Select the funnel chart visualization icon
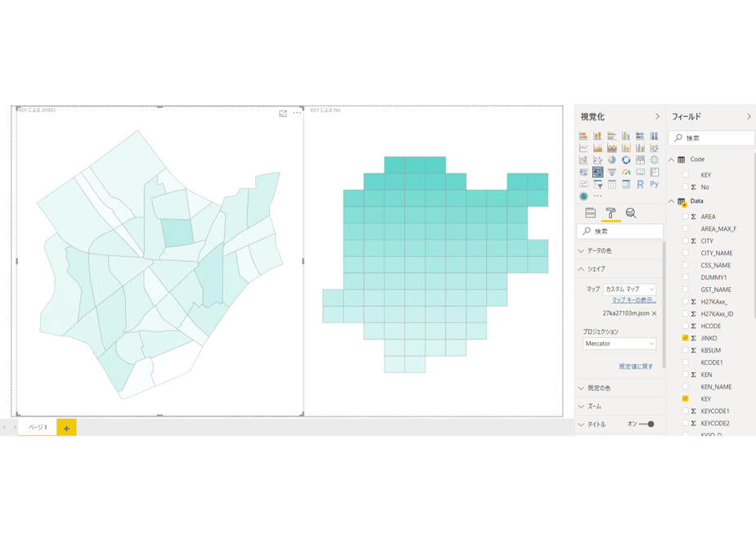This screenshot has height=540, width=756. (612, 172)
